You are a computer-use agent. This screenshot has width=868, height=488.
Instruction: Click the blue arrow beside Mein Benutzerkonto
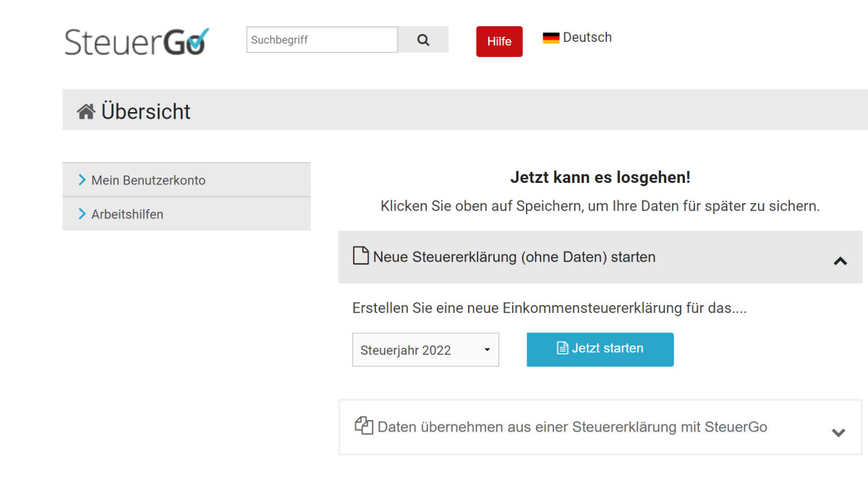click(x=82, y=179)
